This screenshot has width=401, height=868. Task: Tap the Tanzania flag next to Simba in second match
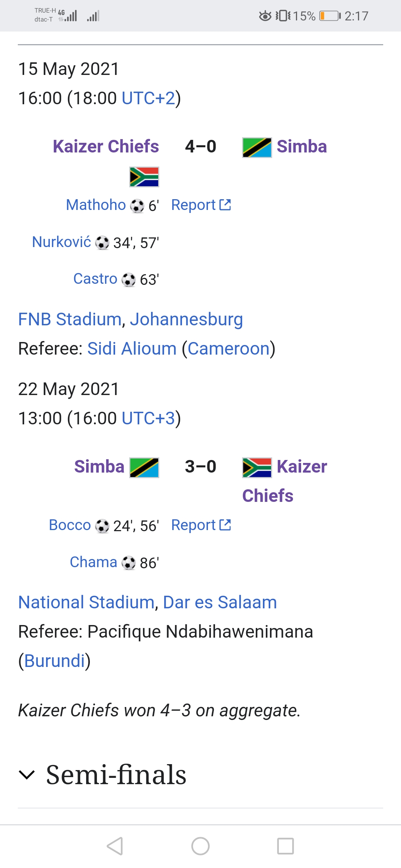[x=144, y=467]
